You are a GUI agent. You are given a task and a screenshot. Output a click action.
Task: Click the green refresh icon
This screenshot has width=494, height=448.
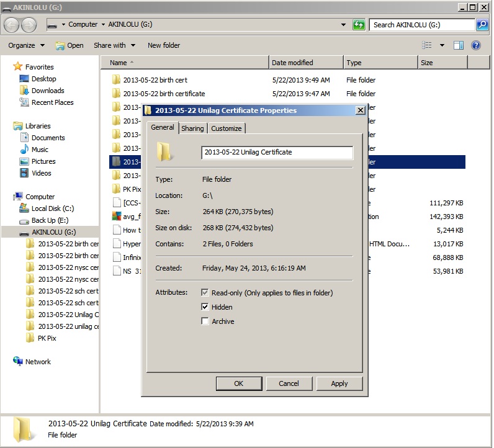(359, 25)
